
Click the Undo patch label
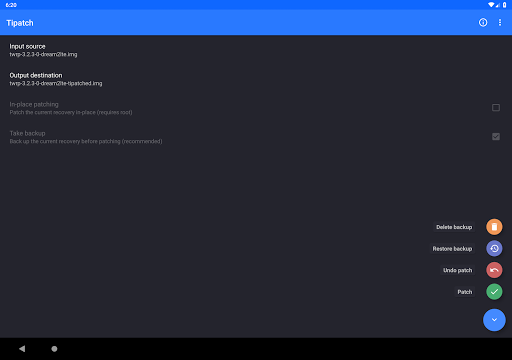point(457,270)
